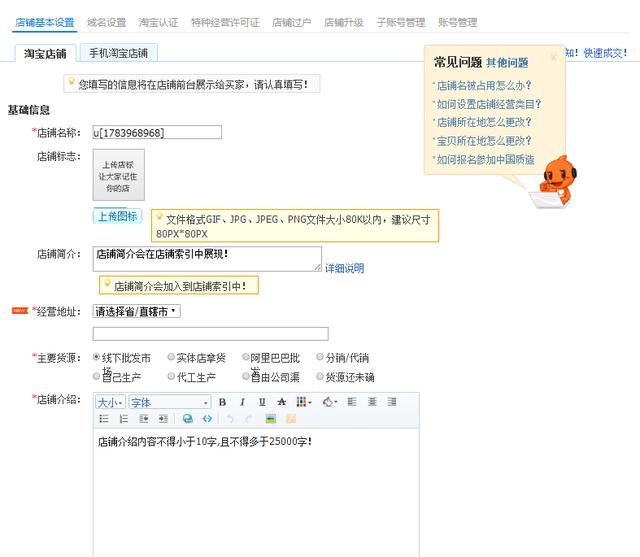Toggle bold formatting in shop introduction editor
This screenshot has height=557, width=640.
coord(222,402)
